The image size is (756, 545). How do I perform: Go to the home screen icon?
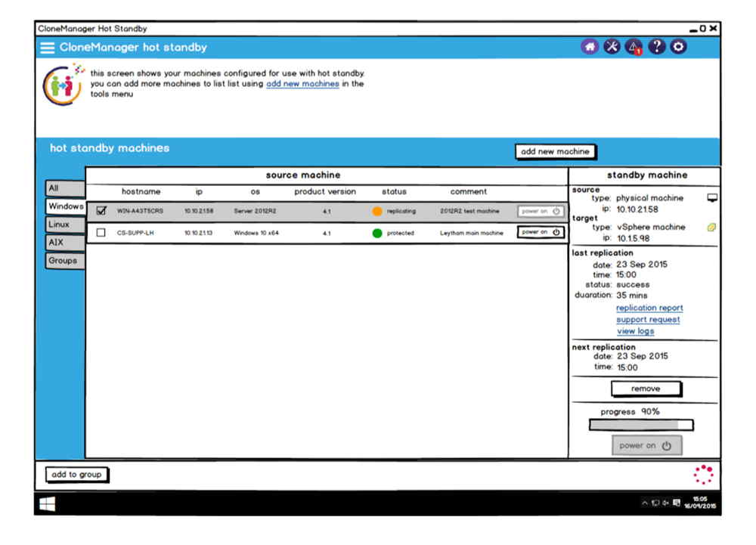[x=589, y=47]
